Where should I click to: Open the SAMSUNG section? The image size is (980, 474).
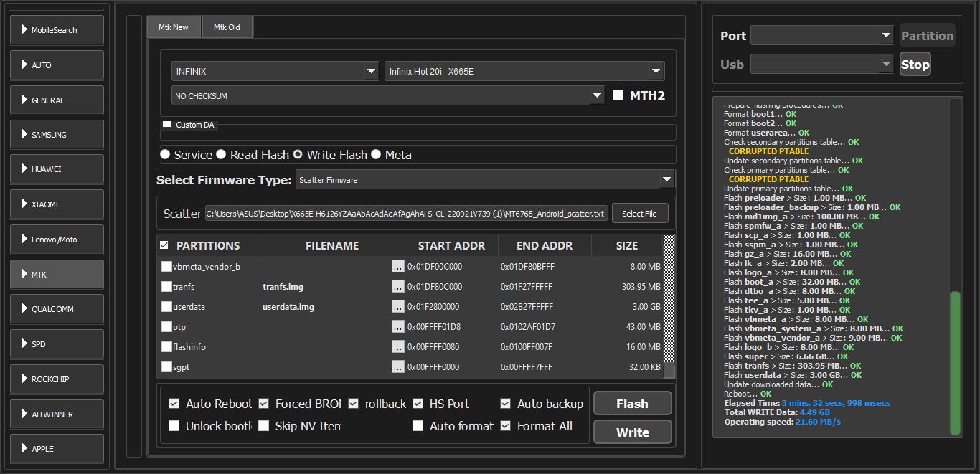pyautogui.click(x=57, y=135)
